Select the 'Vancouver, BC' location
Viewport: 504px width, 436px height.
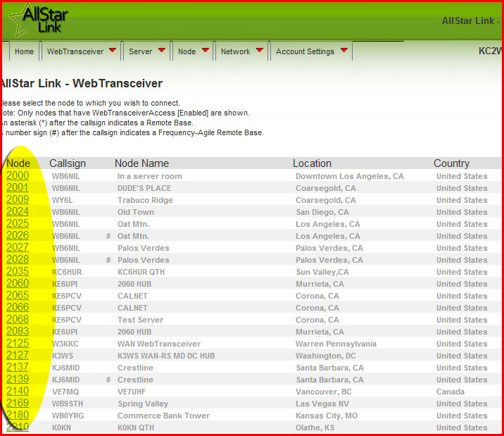(324, 392)
